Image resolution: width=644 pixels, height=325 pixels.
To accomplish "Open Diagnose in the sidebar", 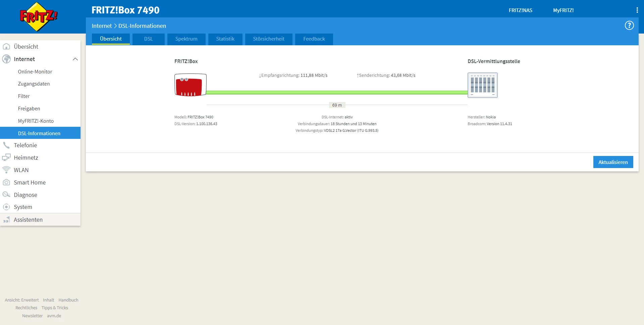I will tap(40, 195).
